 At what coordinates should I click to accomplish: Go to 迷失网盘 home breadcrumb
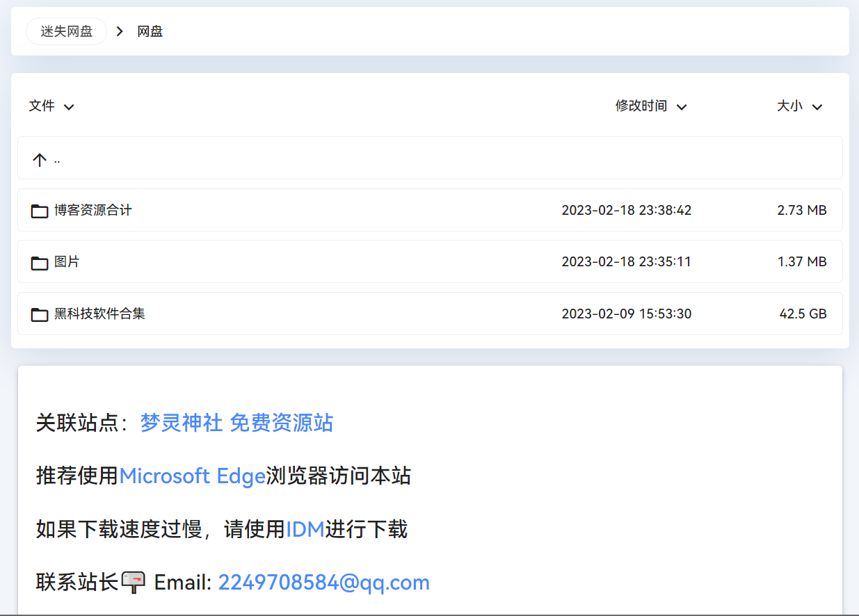(66, 31)
